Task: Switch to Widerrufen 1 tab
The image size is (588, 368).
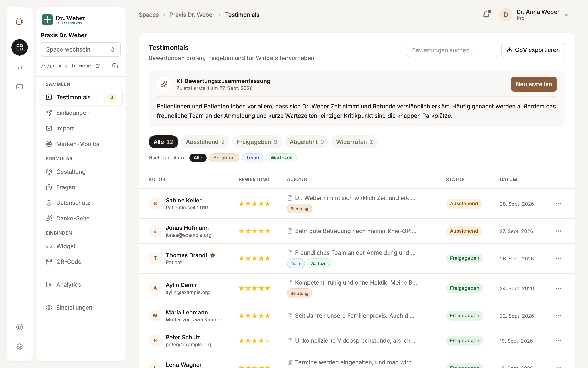Action: (354, 142)
